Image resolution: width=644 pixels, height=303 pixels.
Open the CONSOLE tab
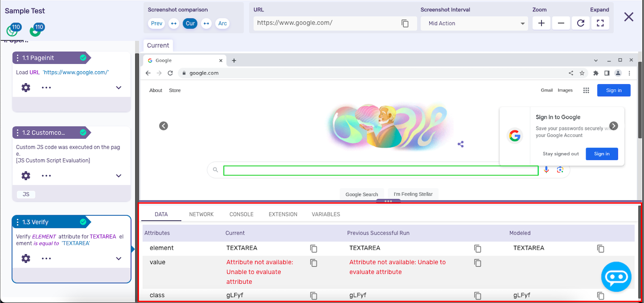(x=242, y=214)
